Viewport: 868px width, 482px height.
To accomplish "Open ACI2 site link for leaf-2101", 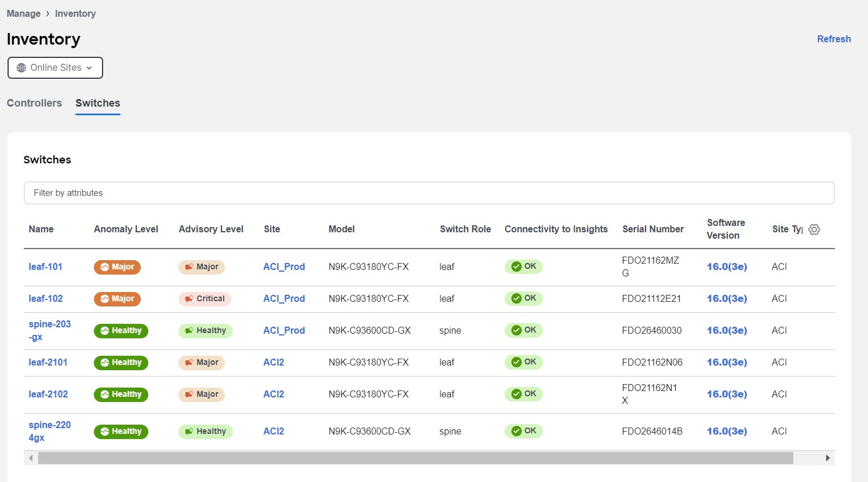I will tap(273, 363).
